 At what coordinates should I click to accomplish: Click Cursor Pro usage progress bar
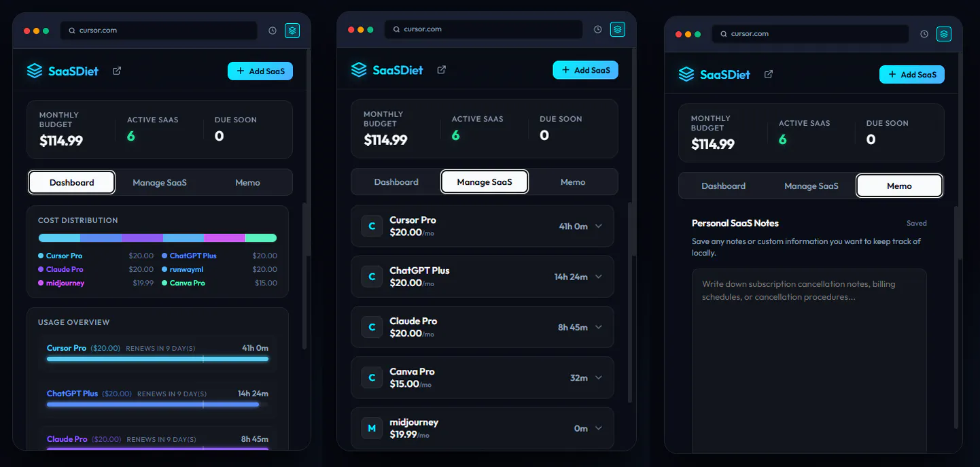point(158,358)
